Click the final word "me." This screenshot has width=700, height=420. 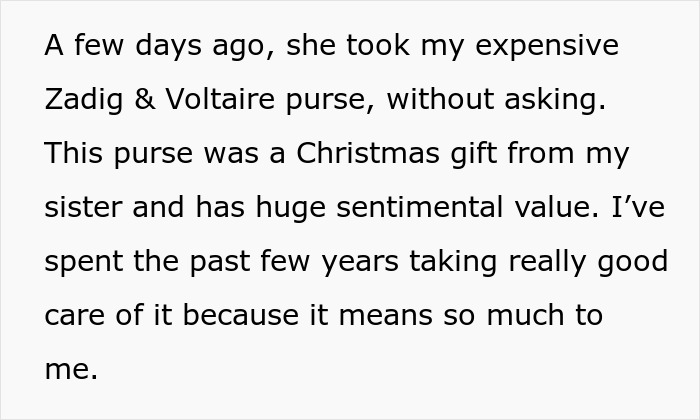point(71,370)
